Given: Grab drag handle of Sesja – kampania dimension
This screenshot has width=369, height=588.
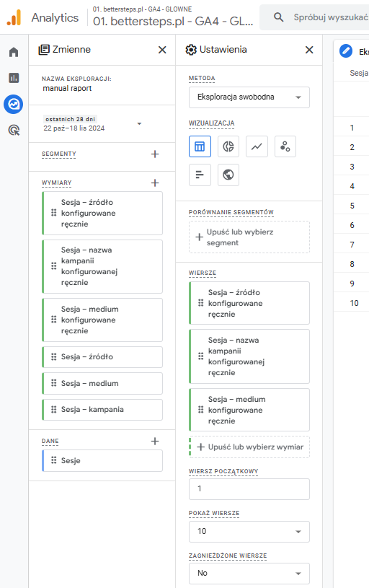Looking at the screenshot, I should pyautogui.click(x=53, y=409).
